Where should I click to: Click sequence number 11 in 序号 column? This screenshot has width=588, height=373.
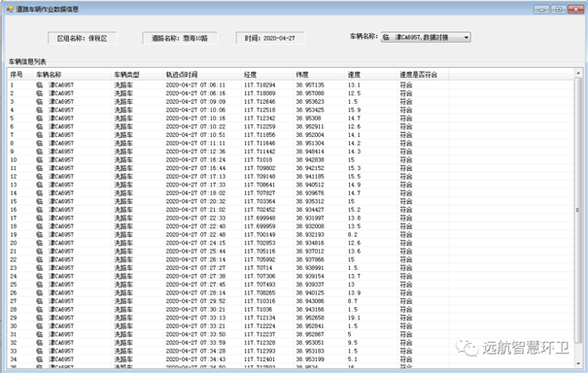click(x=14, y=168)
